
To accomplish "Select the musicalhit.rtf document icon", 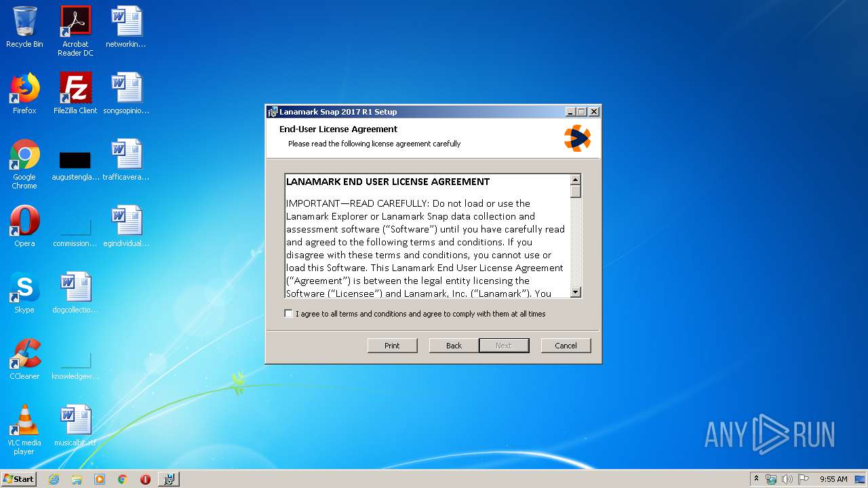I will [x=75, y=426].
